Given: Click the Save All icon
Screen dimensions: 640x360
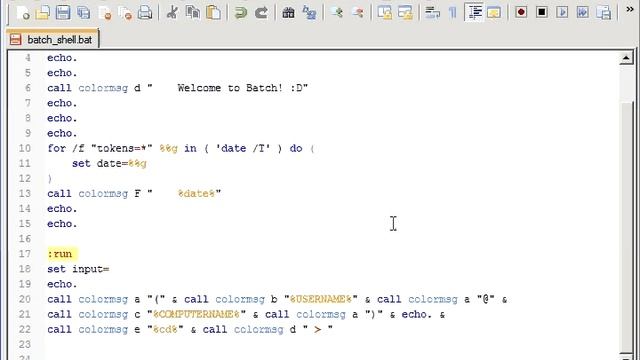Looking at the screenshot, I should pyautogui.click(x=84, y=13).
